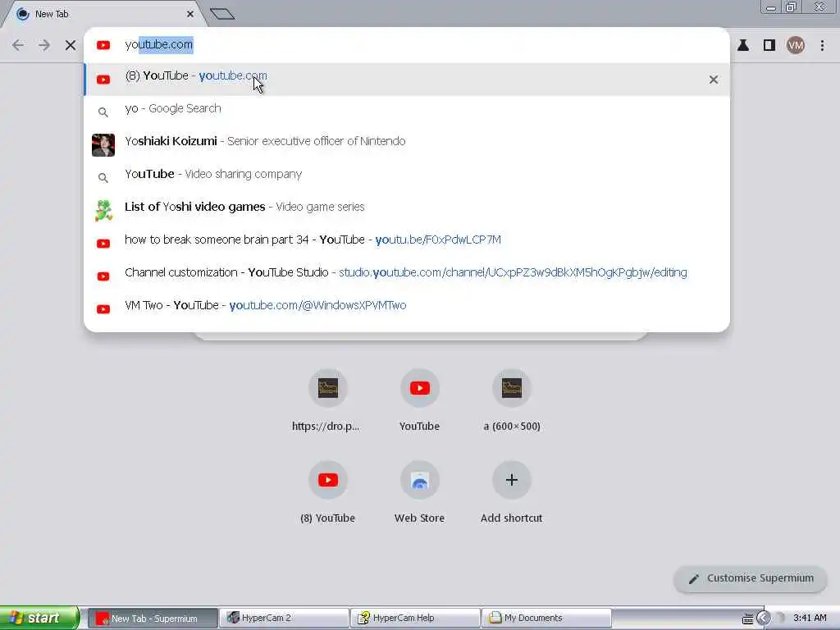Viewport: 840px width, 630px height.
Task: Click the Add shortcut plus tile
Action: pos(512,492)
